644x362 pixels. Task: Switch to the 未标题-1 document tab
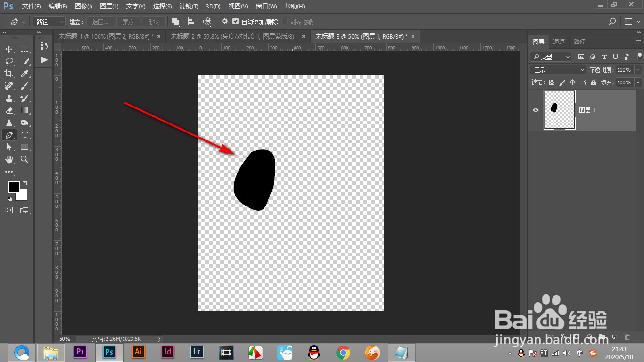point(109,36)
